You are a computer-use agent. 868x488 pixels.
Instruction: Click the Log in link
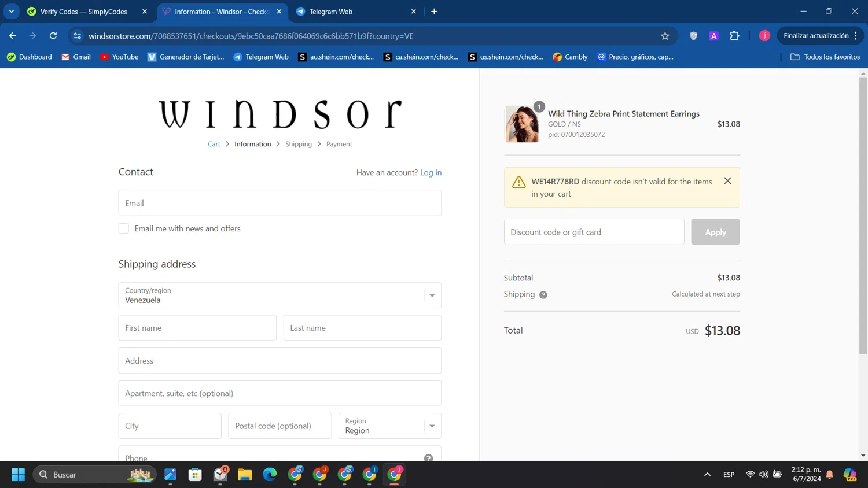click(x=431, y=172)
